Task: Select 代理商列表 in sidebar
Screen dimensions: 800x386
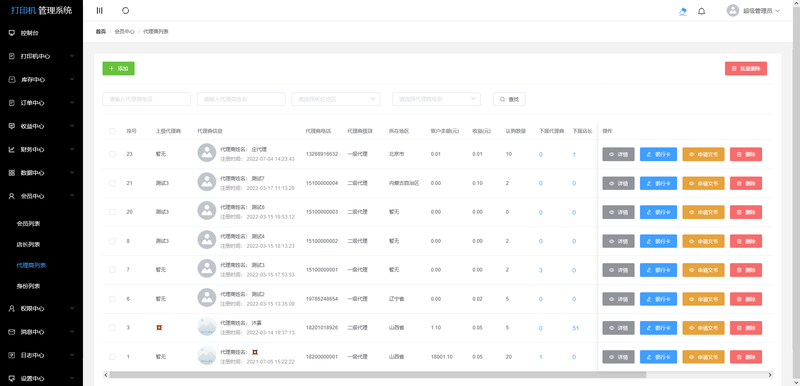Action: point(31,265)
